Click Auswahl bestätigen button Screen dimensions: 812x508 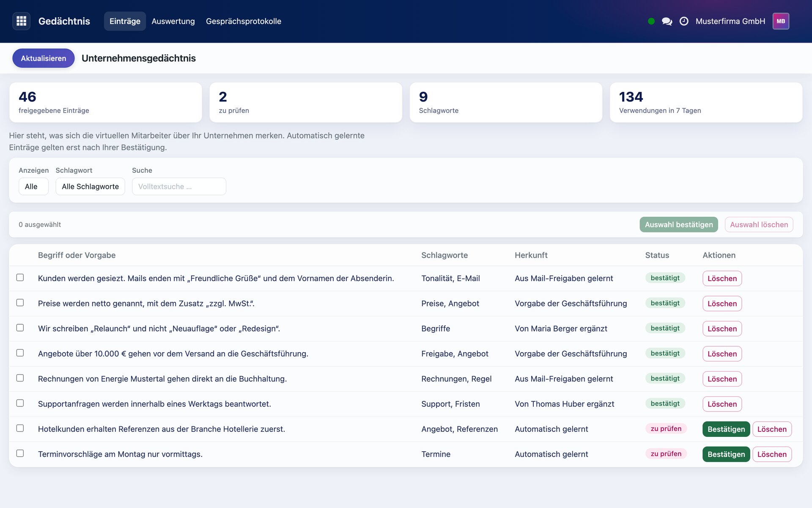point(679,224)
